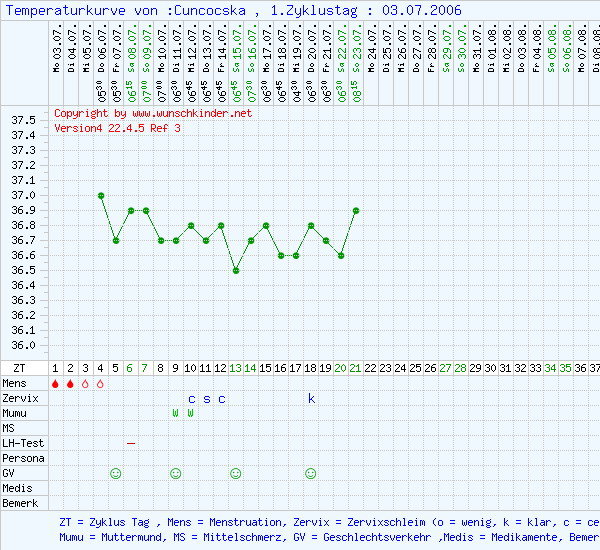Screen dimensions: 600x550
Task: Click the outlined red drop on cycle day 4
Action: click(101, 383)
